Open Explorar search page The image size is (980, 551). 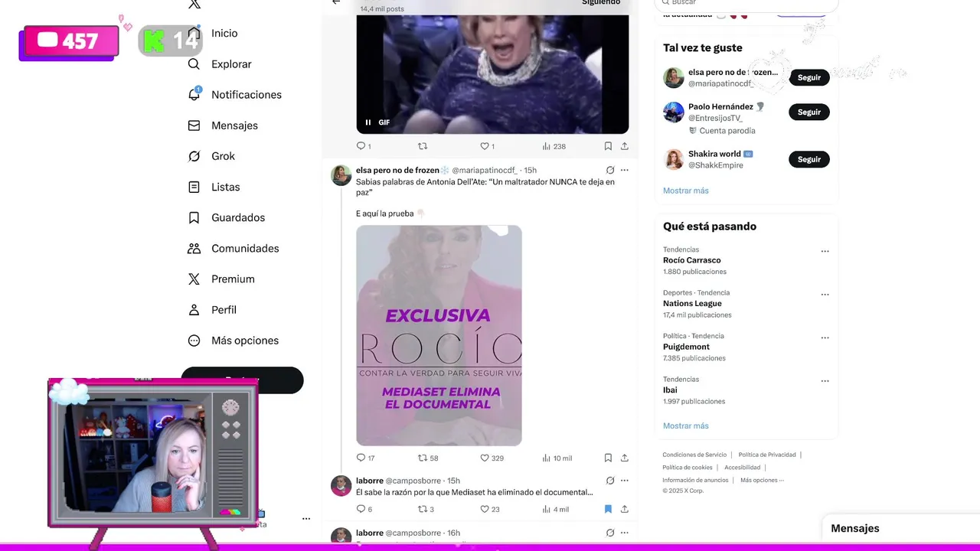point(220,64)
